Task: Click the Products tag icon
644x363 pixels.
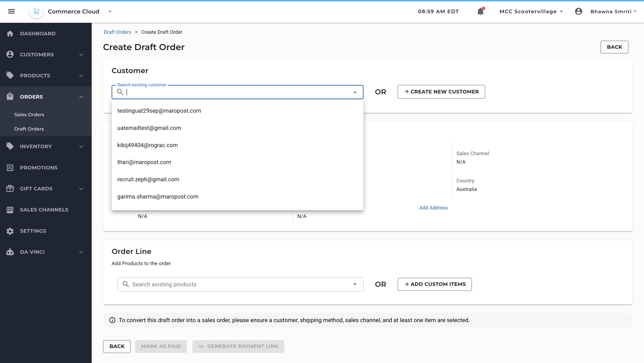Action: tap(10, 75)
